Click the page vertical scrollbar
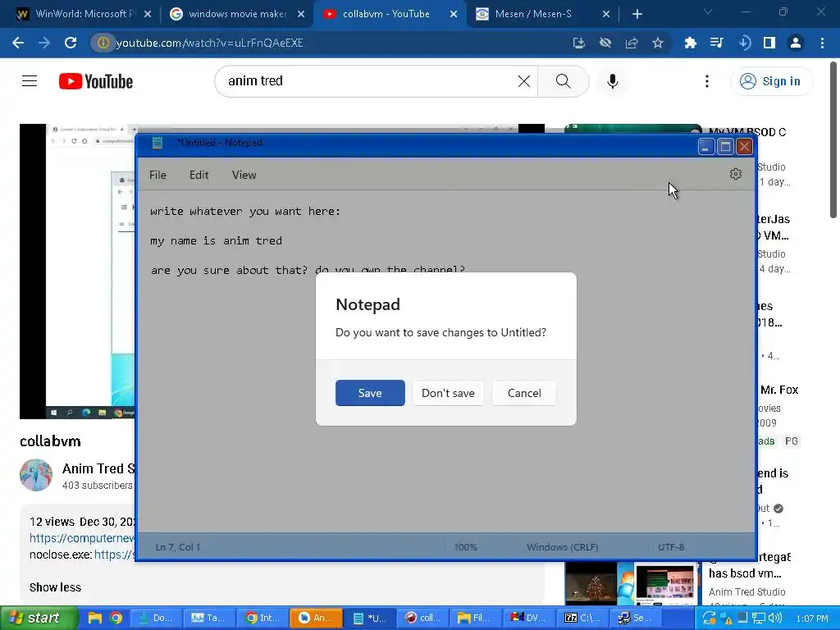840x630 pixels. [x=833, y=140]
